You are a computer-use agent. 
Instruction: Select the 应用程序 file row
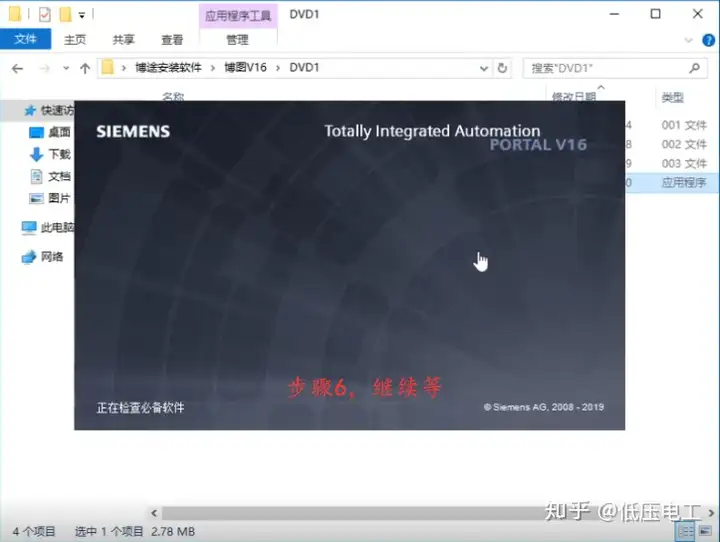(x=672, y=183)
